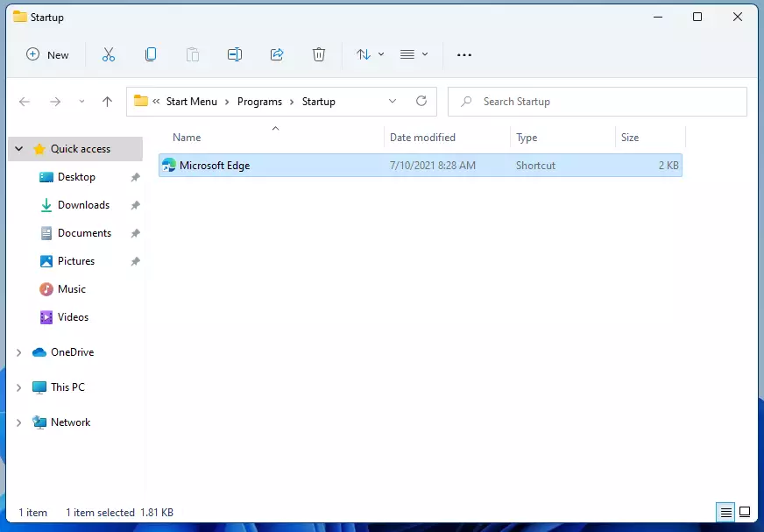Click the Shortcut type cell

pos(535,166)
